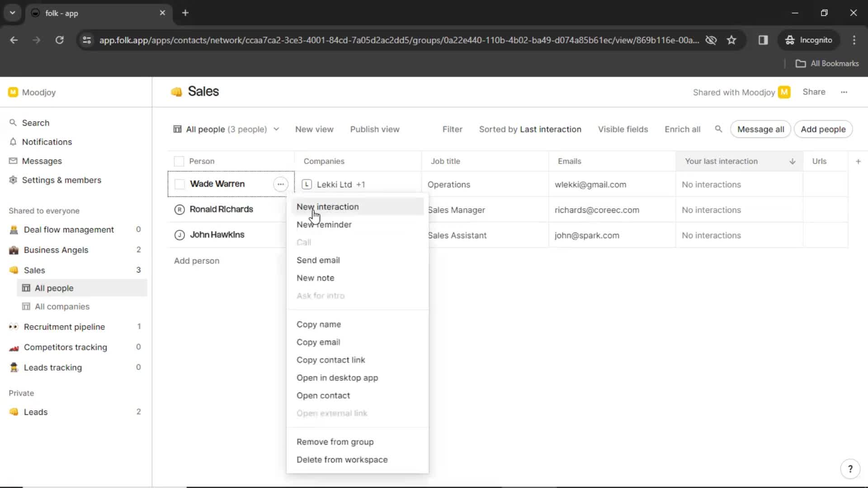This screenshot has width=868, height=488.
Task: Select New interaction from context menu
Action: (x=327, y=206)
